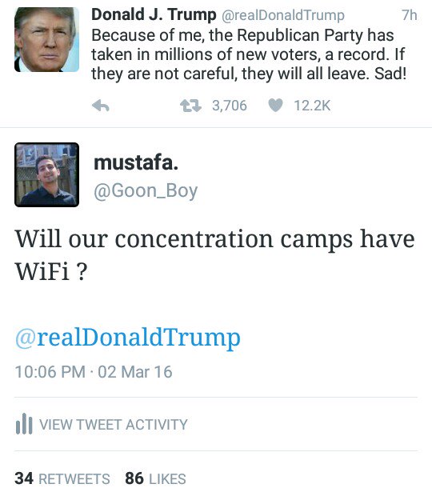Viewport: 432px width, 504px height.
Task: Click the bar chart tweet activity icon
Action: [x=24, y=424]
